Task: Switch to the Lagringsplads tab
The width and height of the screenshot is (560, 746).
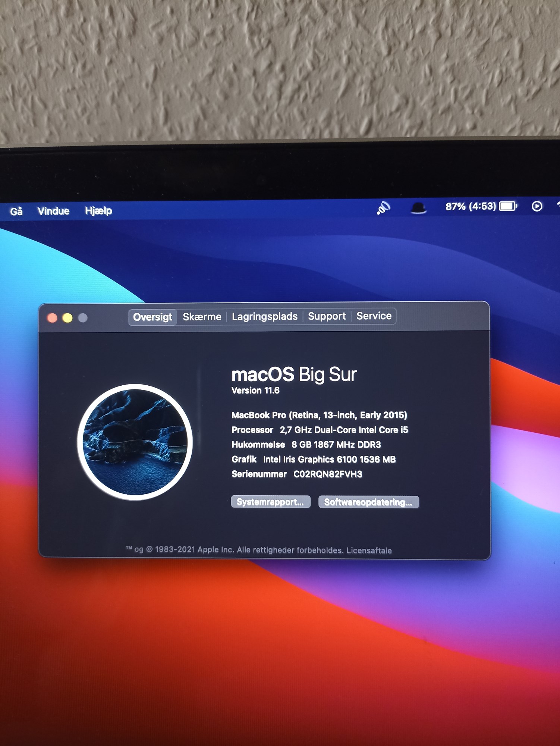Action: pyautogui.click(x=265, y=316)
